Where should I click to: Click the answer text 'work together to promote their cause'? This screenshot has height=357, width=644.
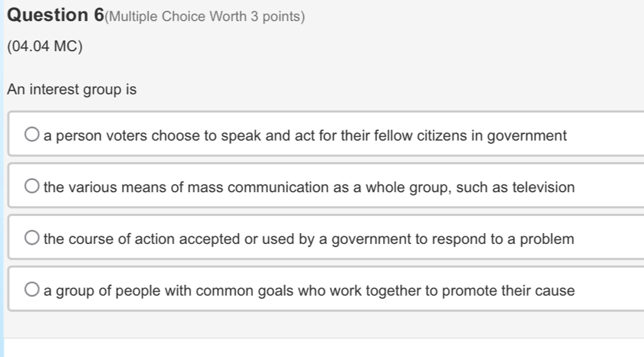click(x=309, y=291)
